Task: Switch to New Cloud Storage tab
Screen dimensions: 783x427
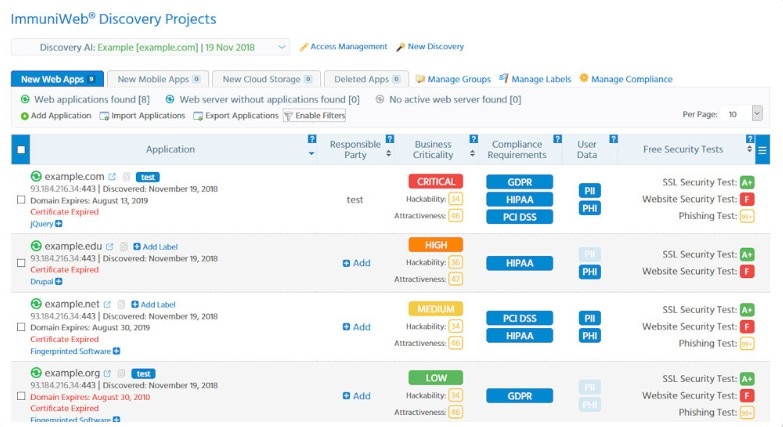Action: pyautogui.click(x=267, y=79)
